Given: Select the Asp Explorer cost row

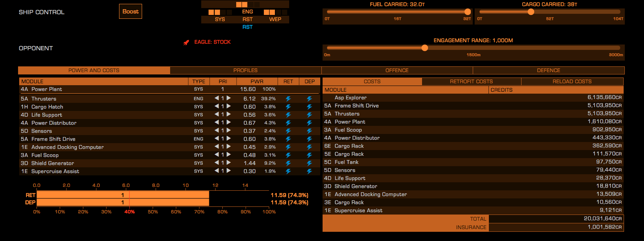Looking at the screenshot, I should click(x=473, y=97).
